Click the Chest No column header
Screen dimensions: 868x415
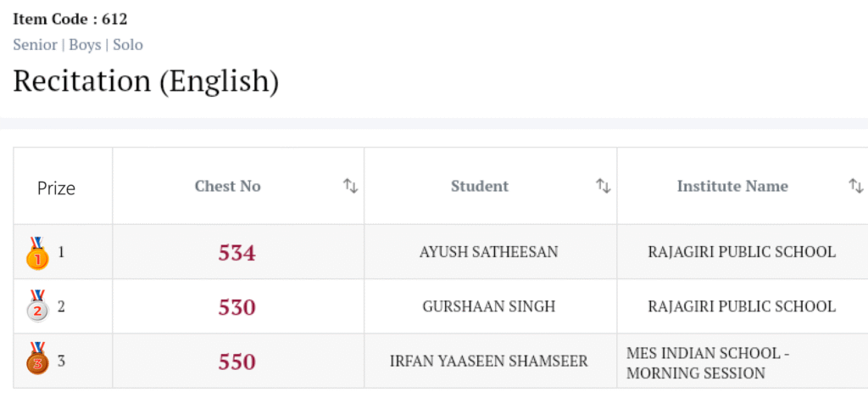[227, 186]
